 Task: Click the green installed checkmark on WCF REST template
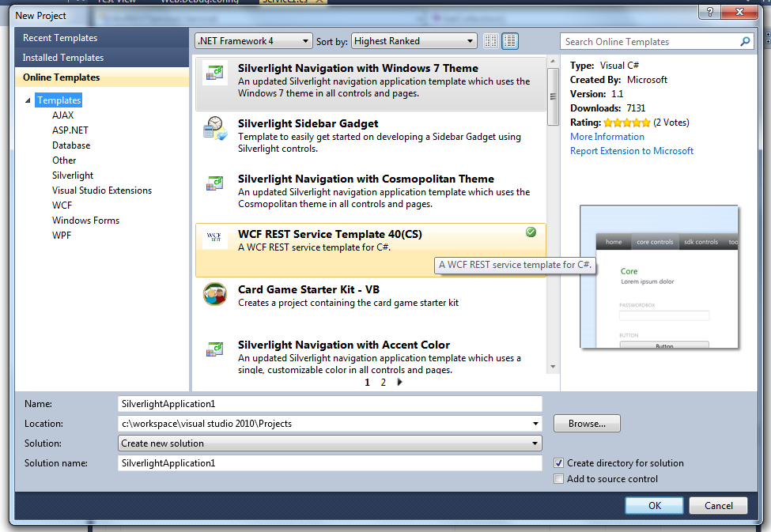click(x=531, y=232)
